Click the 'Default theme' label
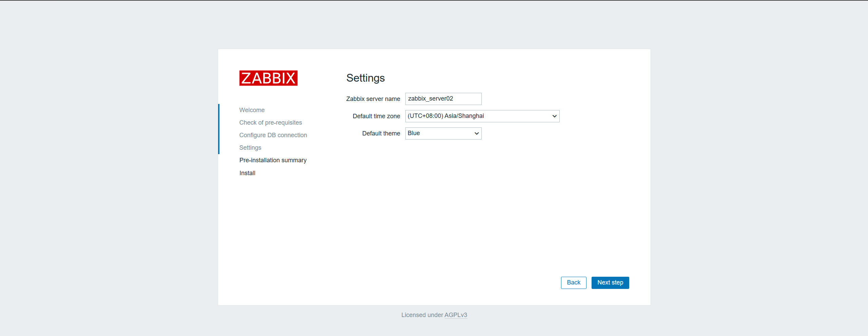This screenshot has height=336, width=868. 381,133
